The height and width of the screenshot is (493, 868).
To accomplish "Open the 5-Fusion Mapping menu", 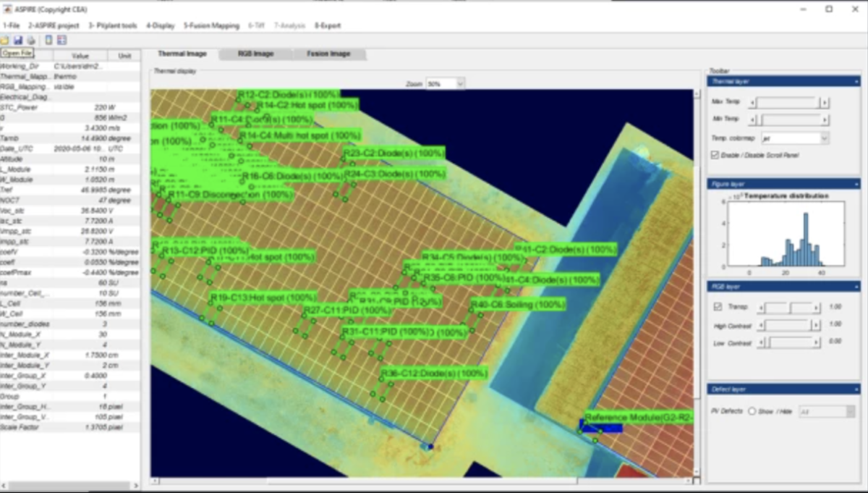I will (x=211, y=25).
